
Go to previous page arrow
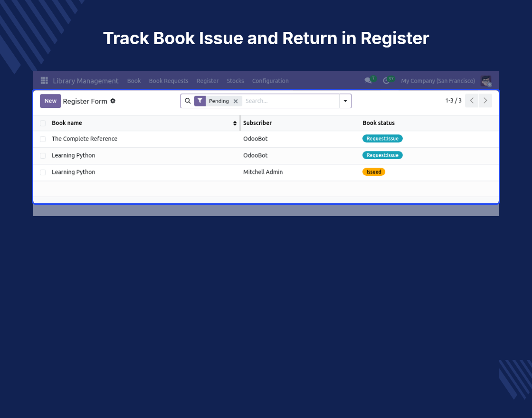pos(472,100)
